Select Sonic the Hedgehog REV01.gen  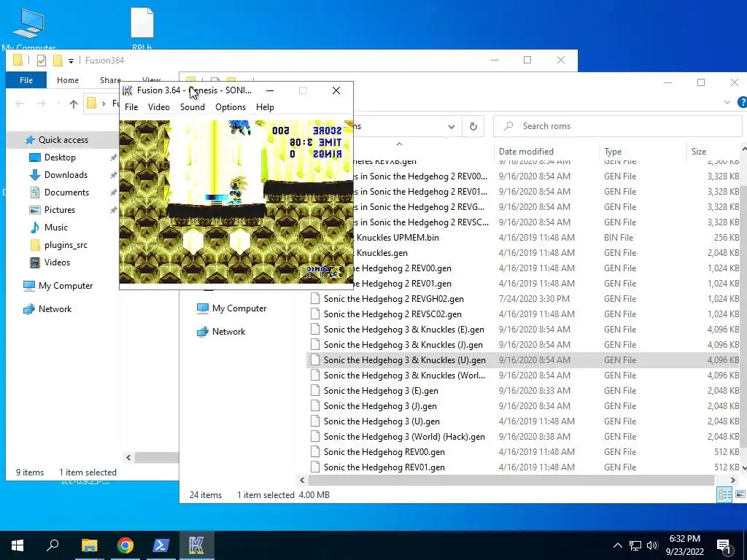(384, 467)
